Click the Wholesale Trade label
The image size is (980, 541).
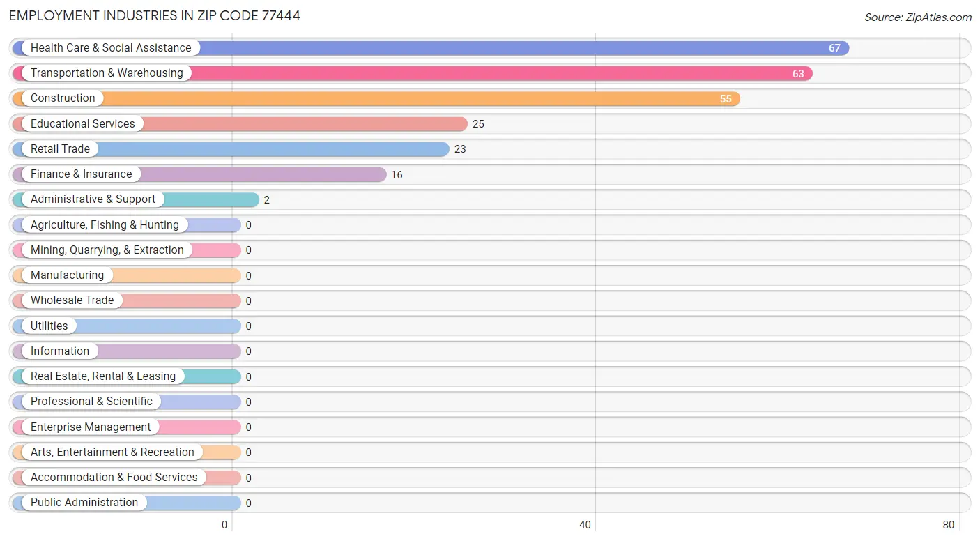coord(72,300)
